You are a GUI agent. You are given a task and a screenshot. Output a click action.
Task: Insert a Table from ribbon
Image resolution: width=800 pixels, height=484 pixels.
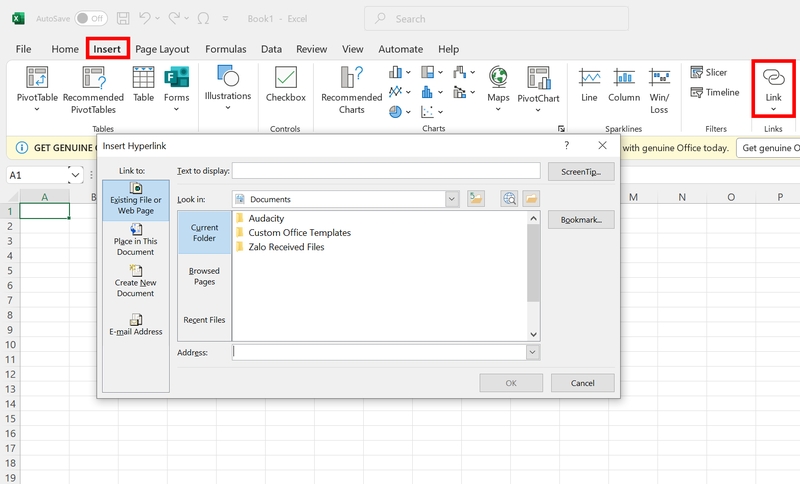pos(143,84)
